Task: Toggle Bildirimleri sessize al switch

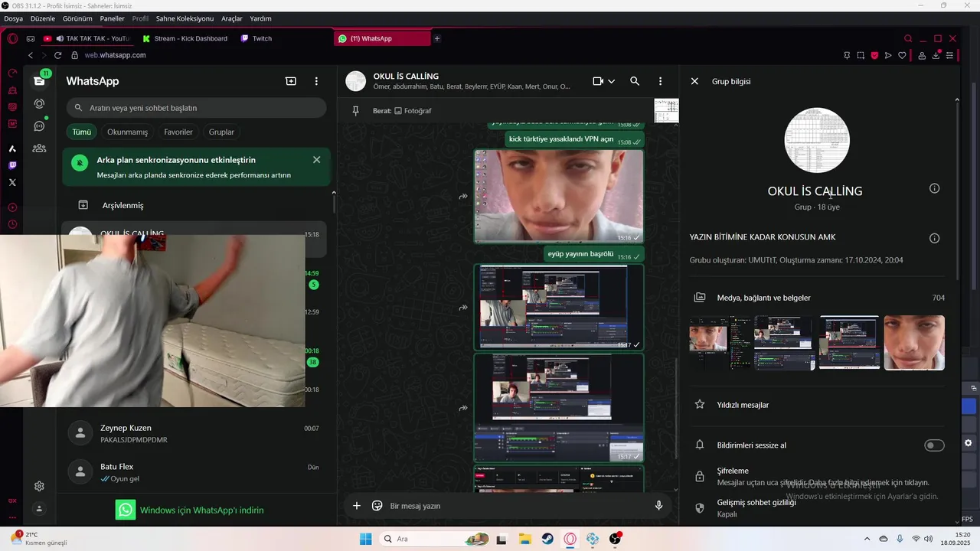Action: (934, 445)
